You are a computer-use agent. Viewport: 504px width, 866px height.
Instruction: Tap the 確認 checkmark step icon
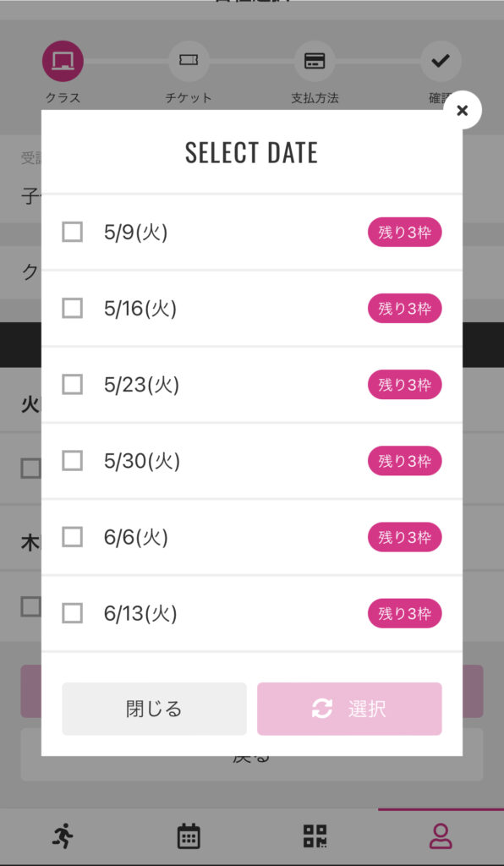(x=441, y=61)
